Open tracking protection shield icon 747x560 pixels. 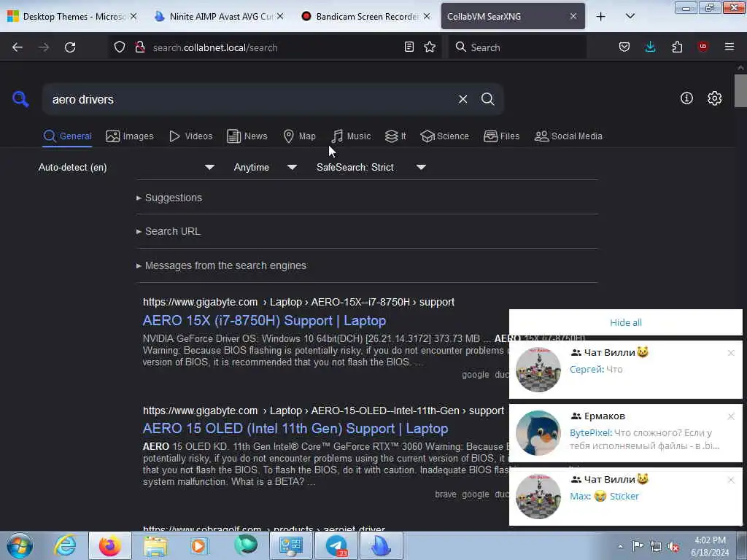pyautogui.click(x=120, y=47)
